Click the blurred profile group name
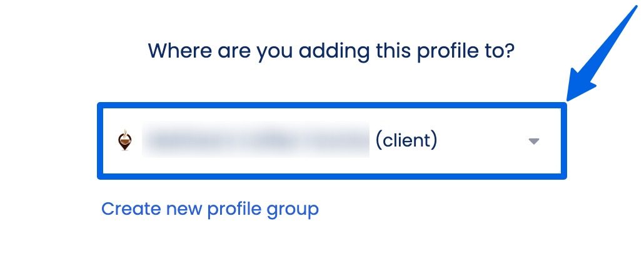The width and height of the screenshot is (644, 263). click(256, 140)
